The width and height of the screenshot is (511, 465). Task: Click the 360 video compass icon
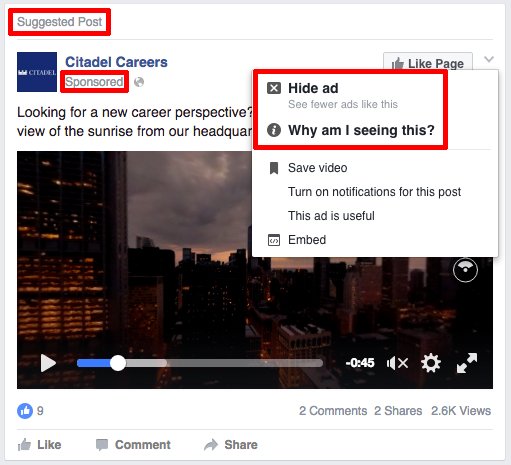(465, 270)
